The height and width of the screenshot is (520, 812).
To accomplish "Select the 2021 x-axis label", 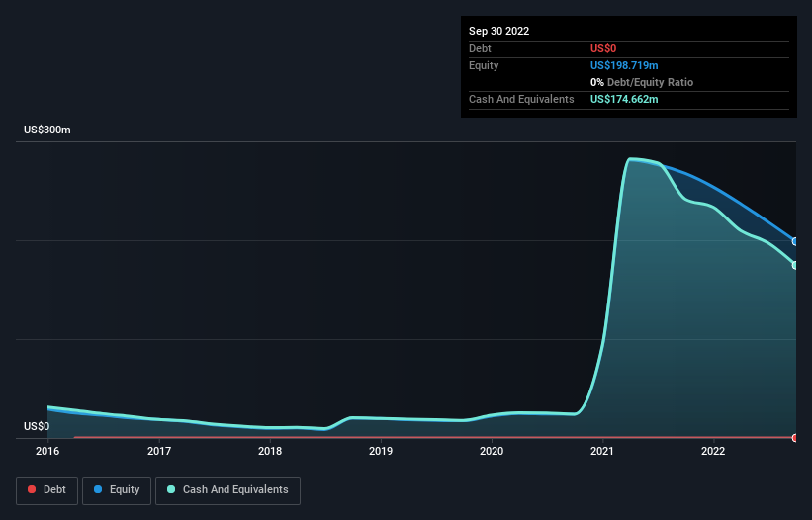I will [602, 451].
